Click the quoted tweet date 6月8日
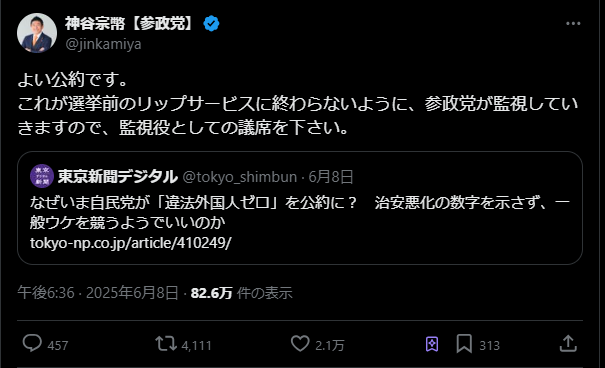This screenshot has width=605, height=368. tap(331, 177)
